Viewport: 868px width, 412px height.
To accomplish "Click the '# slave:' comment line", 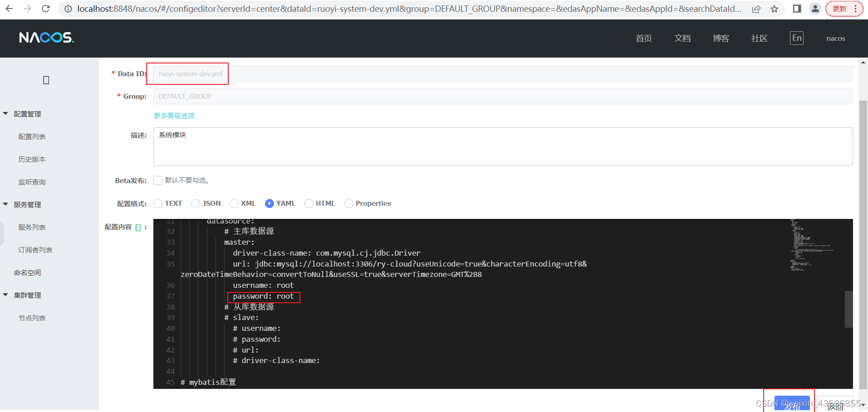I will 241,318.
